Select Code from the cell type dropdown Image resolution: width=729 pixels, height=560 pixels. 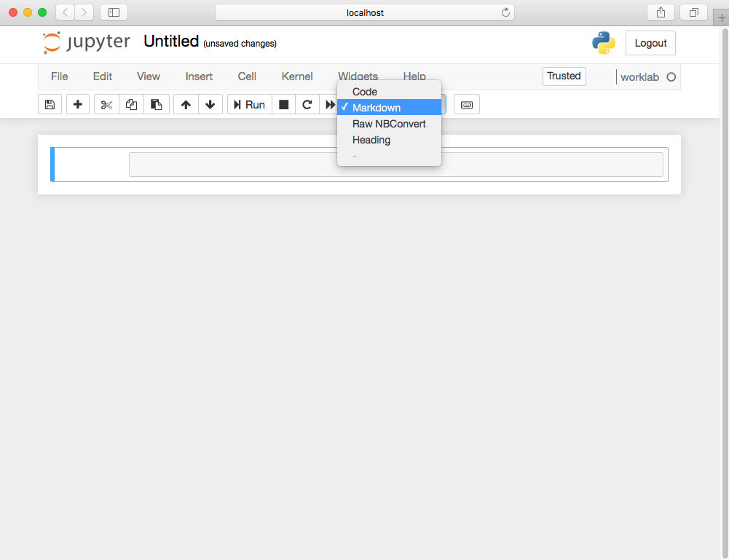pyautogui.click(x=364, y=91)
